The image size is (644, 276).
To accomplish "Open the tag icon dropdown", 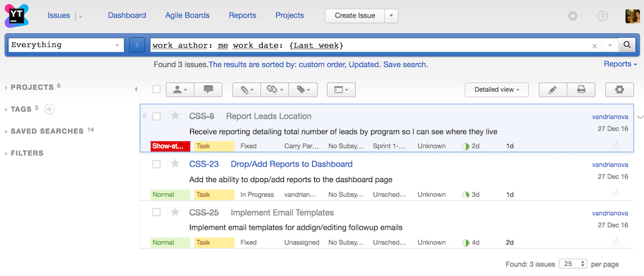I will pos(303,90).
